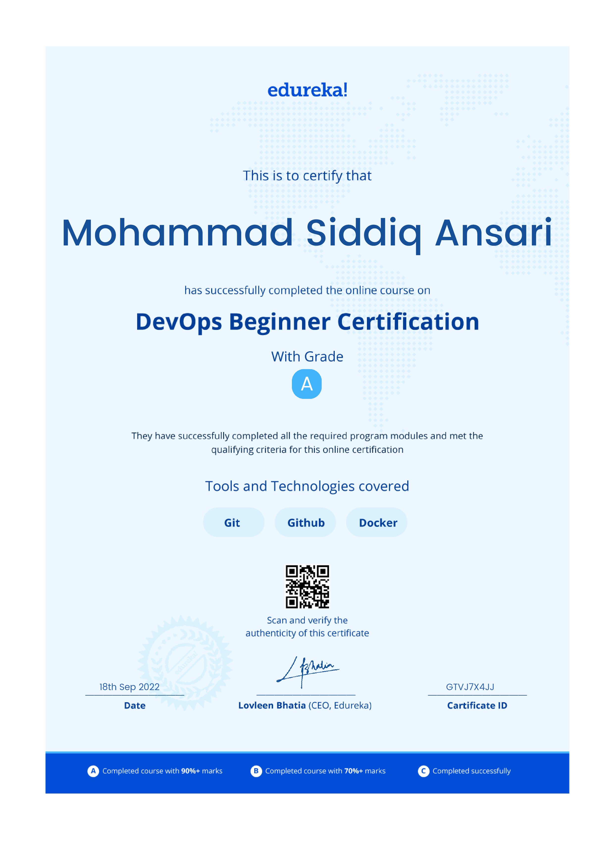Click 'Completed successfully' footer text
The image size is (614, 868).
click(472, 771)
